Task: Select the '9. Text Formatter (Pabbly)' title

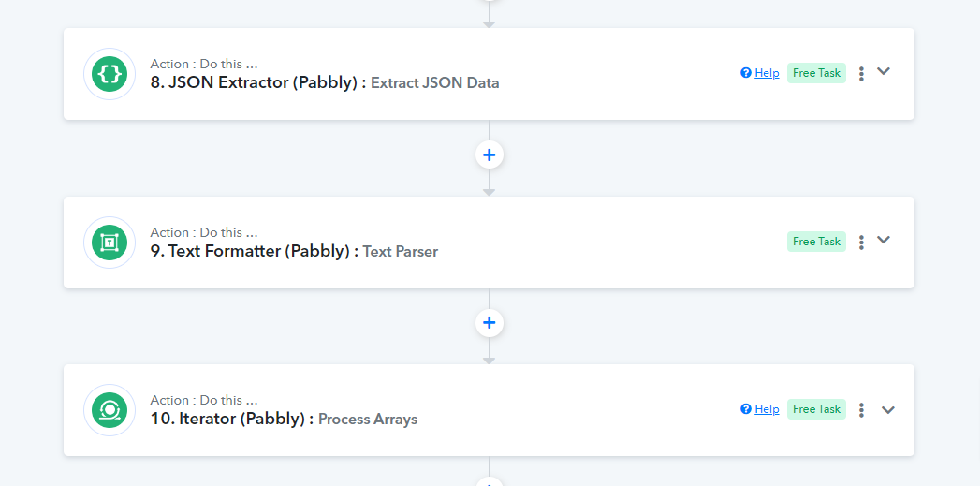Action: tap(250, 251)
